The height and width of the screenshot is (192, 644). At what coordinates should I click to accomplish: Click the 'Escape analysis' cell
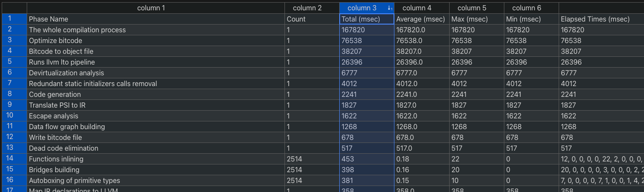click(156, 116)
